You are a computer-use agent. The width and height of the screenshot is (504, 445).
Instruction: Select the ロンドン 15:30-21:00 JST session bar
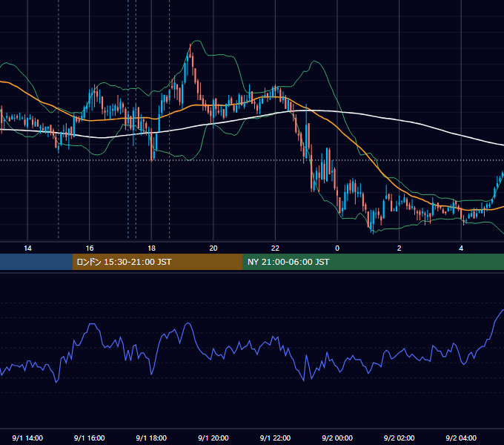point(157,262)
